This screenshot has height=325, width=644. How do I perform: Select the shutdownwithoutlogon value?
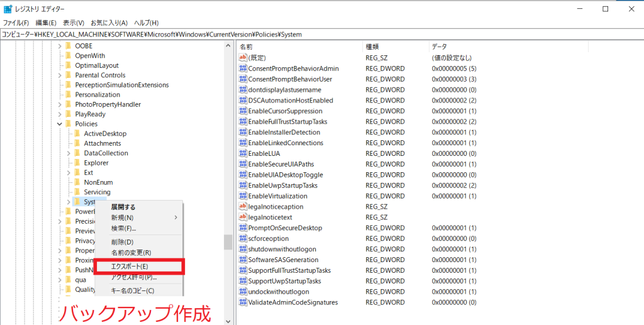[282, 249]
